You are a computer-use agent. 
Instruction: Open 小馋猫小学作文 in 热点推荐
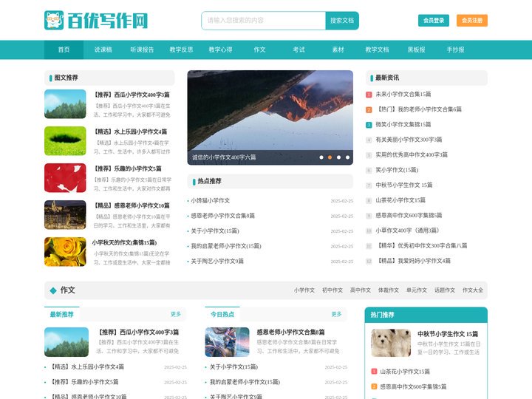point(211,201)
